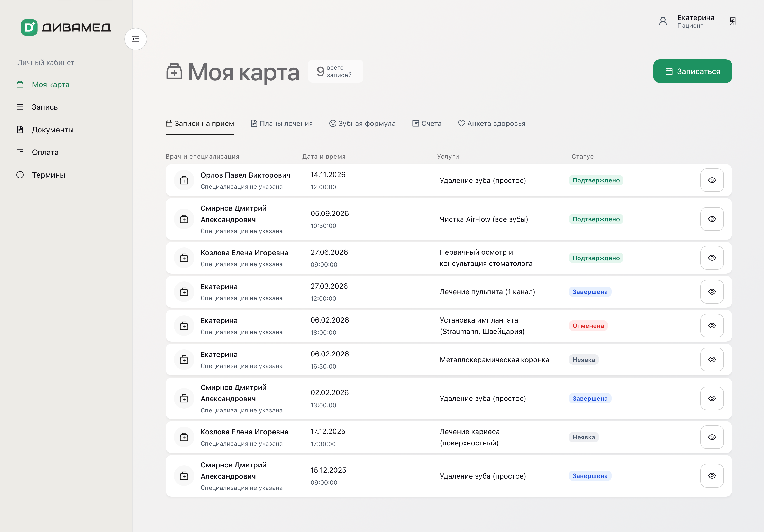
Task: Click Козлова Елена Игоревна in the 27.06.2026 row
Action: point(244,253)
